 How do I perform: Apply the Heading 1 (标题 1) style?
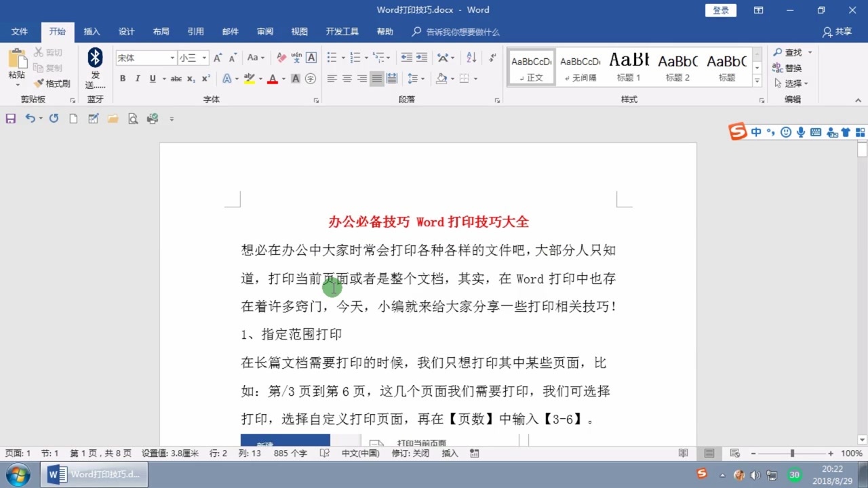(629, 67)
